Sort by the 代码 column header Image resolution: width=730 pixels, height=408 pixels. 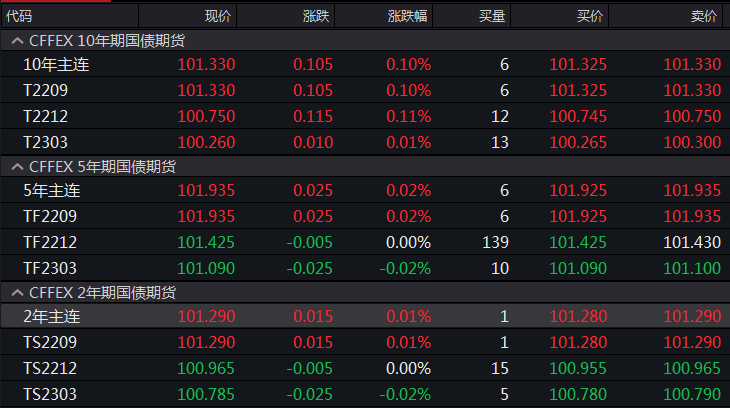20,16
